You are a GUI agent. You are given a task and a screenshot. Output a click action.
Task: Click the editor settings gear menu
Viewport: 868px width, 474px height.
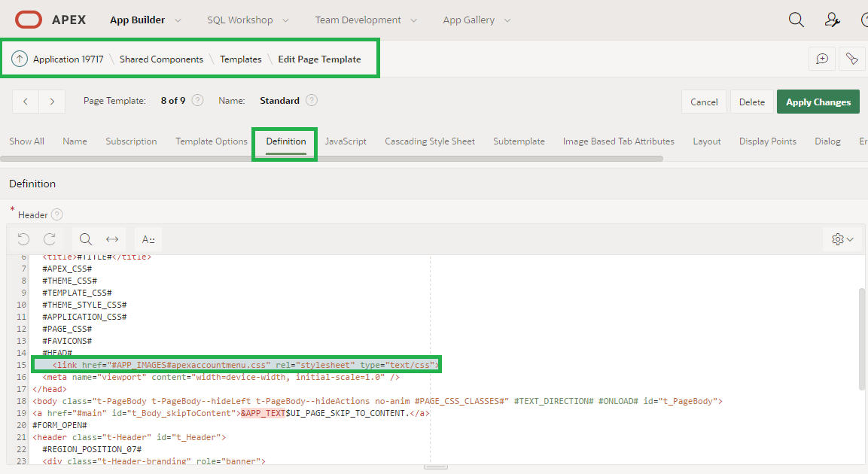(x=841, y=239)
